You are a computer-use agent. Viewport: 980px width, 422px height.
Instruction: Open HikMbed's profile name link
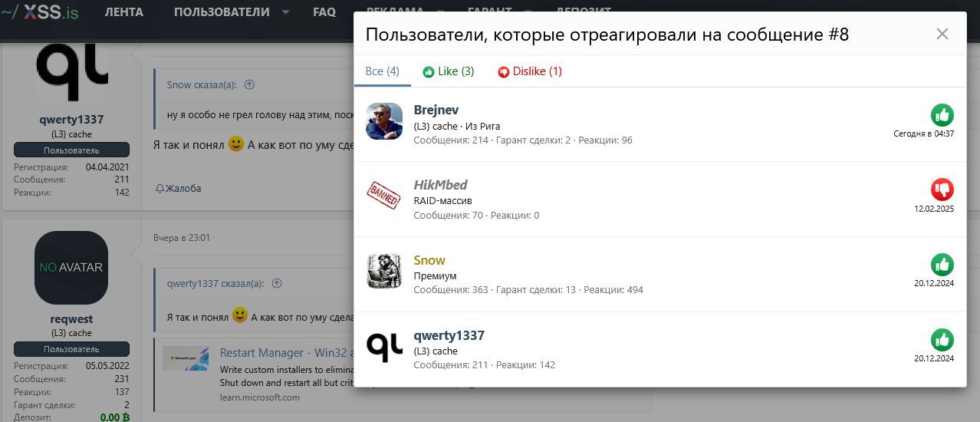(440, 185)
